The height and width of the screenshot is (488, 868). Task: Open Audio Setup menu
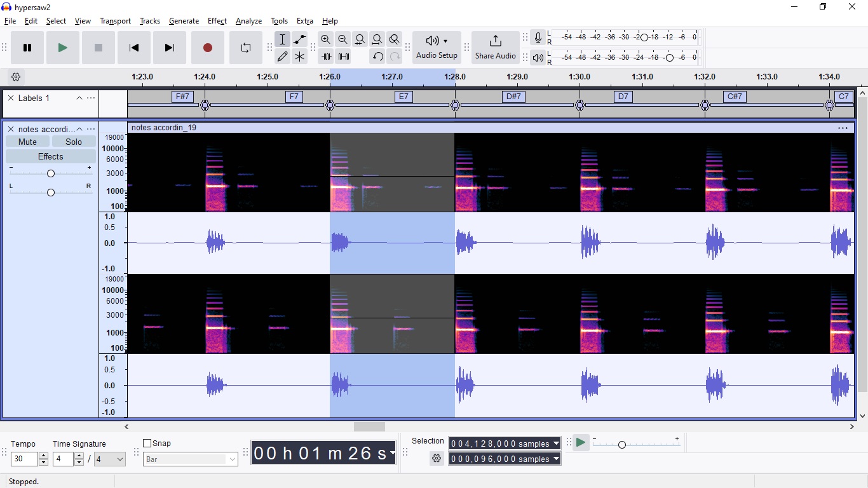(437, 48)
